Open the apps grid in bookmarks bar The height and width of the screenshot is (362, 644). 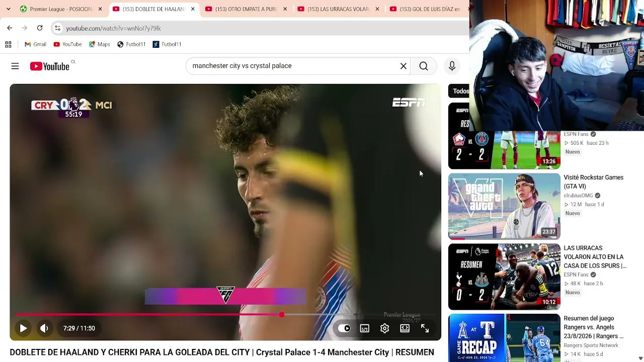(x=8, y=44)
